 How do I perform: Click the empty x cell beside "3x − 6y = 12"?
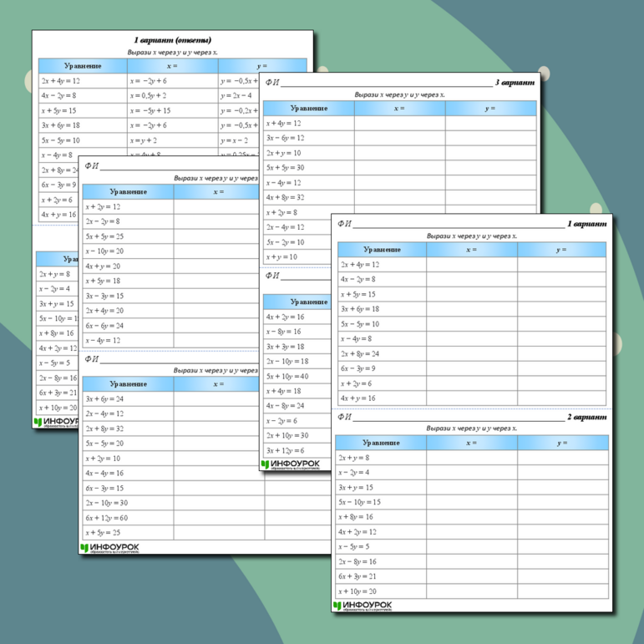399,138
